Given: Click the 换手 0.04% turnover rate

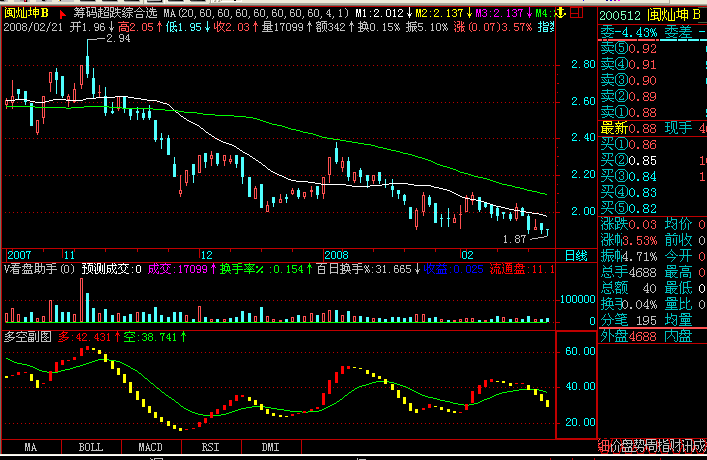Looking at the screenshot, I should [x=629, y=304].
